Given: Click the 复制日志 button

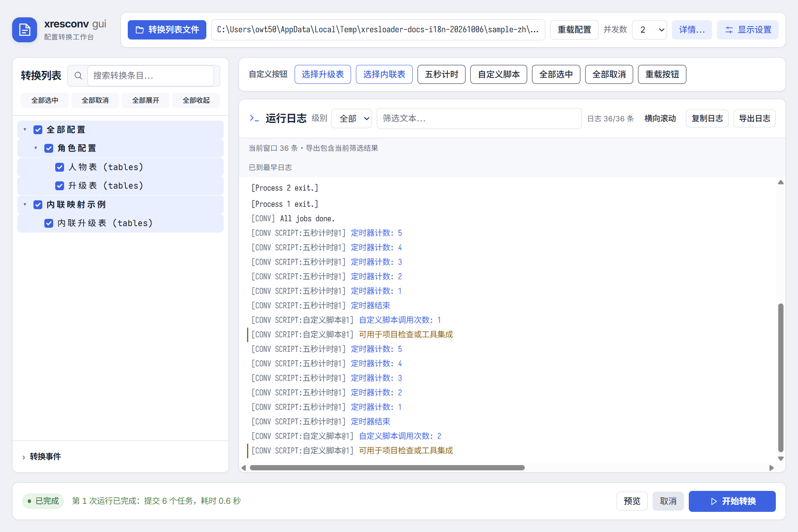Looking at the screenshot, I should (x=707, y=118).
